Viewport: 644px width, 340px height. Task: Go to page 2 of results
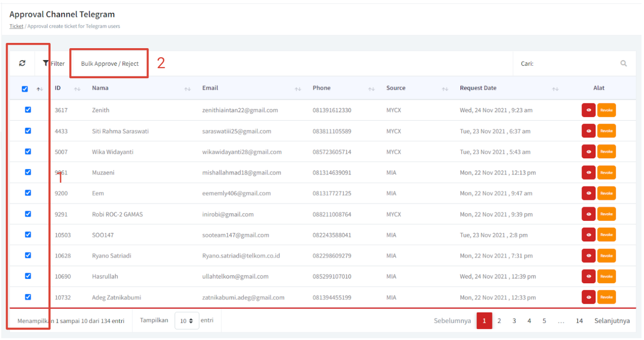pyautogui.click(x=499, y=321)
